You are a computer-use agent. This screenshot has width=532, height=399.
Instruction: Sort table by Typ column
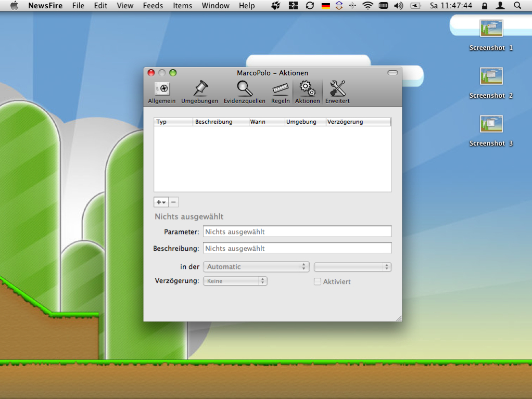173,122
